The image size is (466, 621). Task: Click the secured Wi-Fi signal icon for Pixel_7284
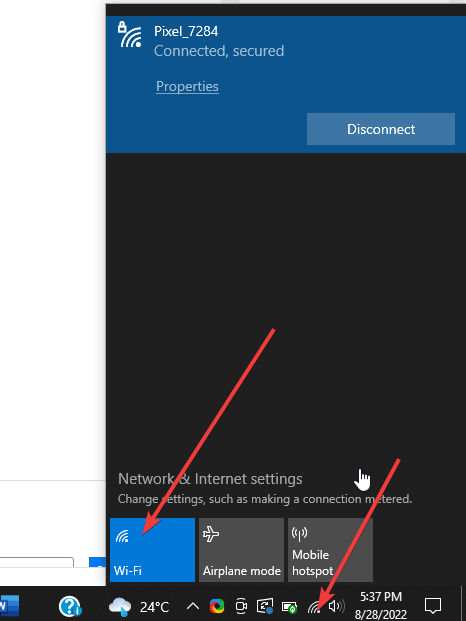point(130,35)
